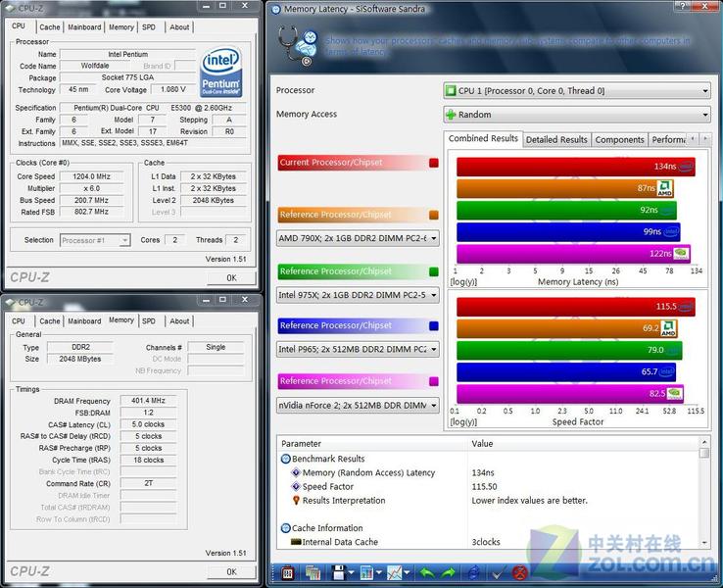
Task: Click the tab strip scroll-left arrow in Sandra
Action: tap(693, 138)
